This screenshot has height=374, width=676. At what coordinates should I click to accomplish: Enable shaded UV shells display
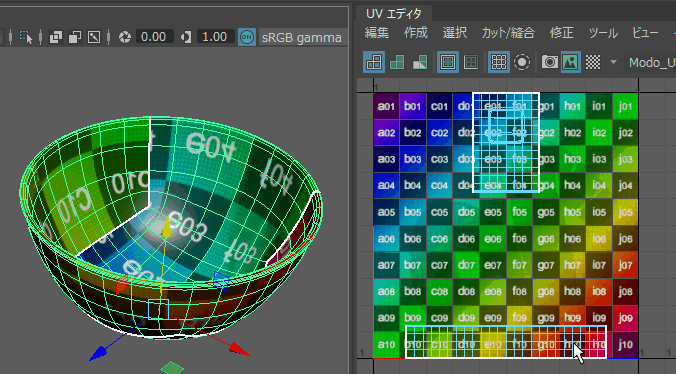click(x=397, y=62)
